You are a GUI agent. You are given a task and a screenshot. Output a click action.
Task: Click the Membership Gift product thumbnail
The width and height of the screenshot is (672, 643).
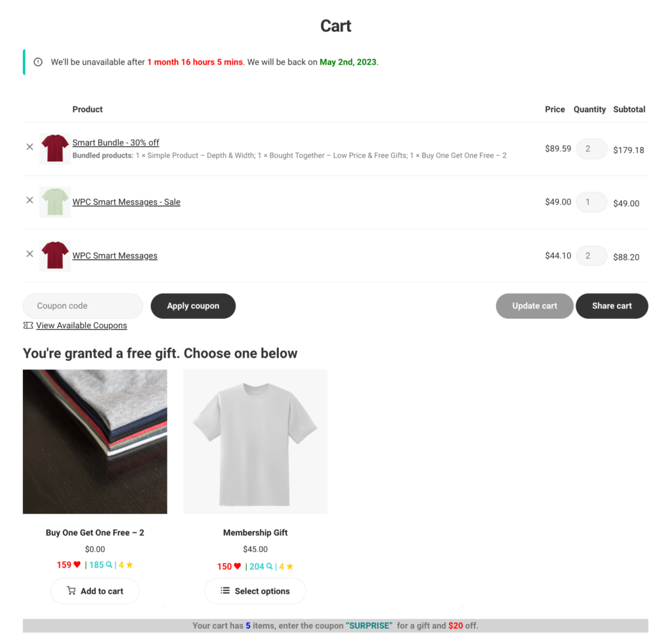255,441
